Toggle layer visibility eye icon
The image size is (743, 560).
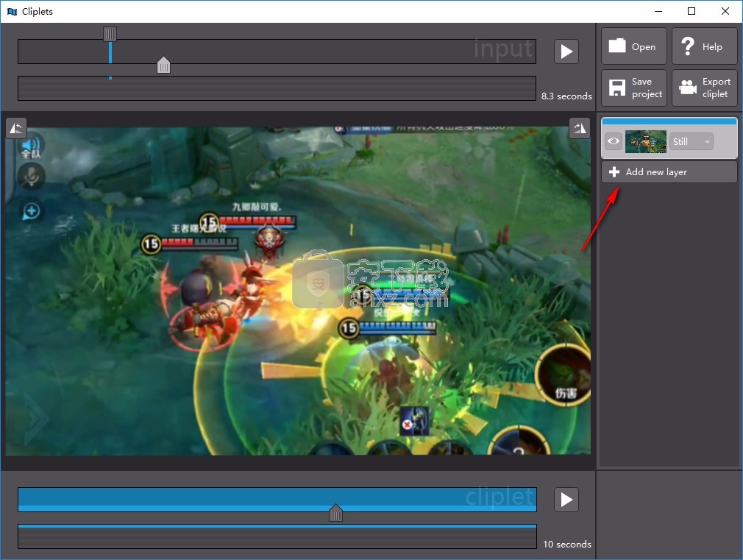pyautogui.click(x=614, y=141)
